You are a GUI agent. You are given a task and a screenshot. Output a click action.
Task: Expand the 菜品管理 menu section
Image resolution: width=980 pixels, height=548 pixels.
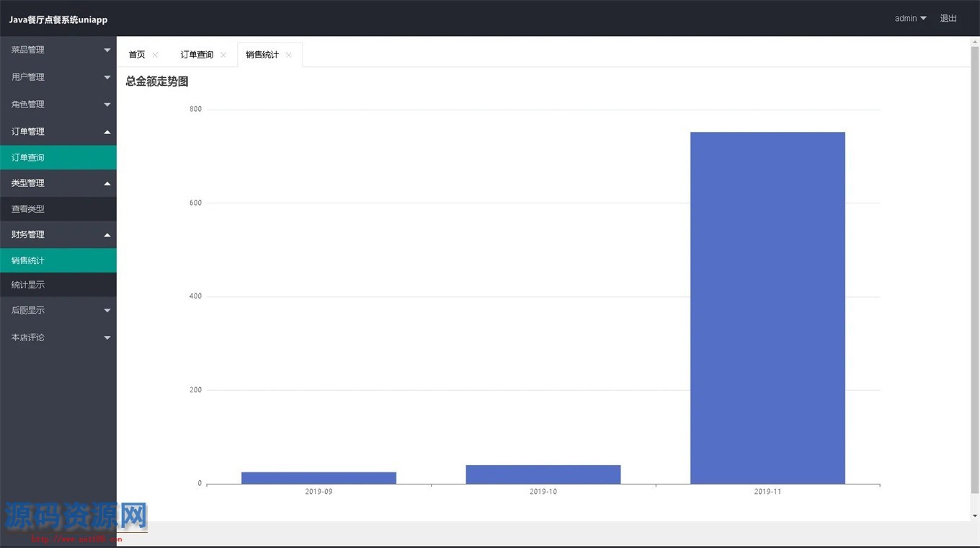click(x=58, y=50)
